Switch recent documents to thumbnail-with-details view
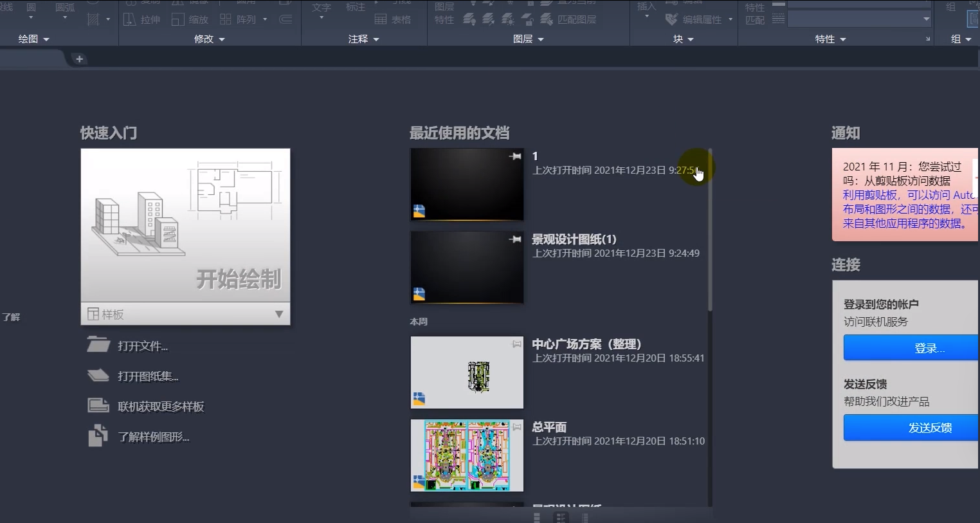Image resolution: width=980 pixels, height=523 pixels. point(561,517)
